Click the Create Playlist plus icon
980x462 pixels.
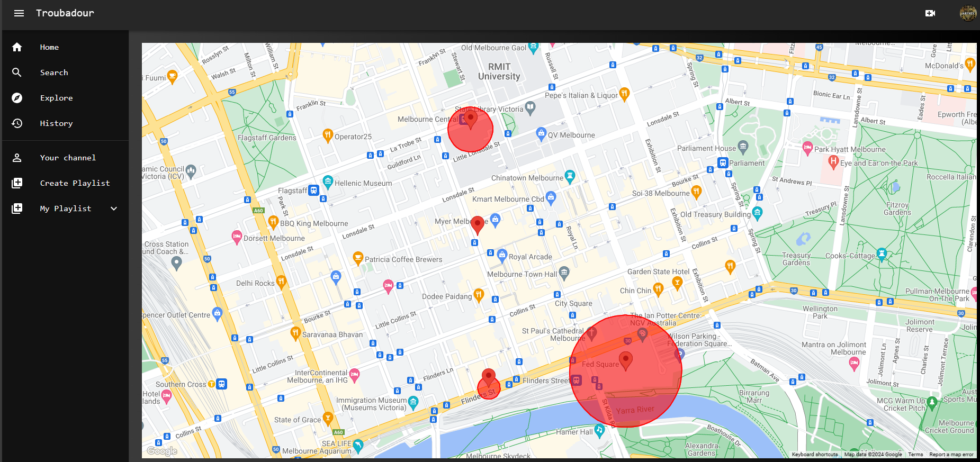point(17,183)
